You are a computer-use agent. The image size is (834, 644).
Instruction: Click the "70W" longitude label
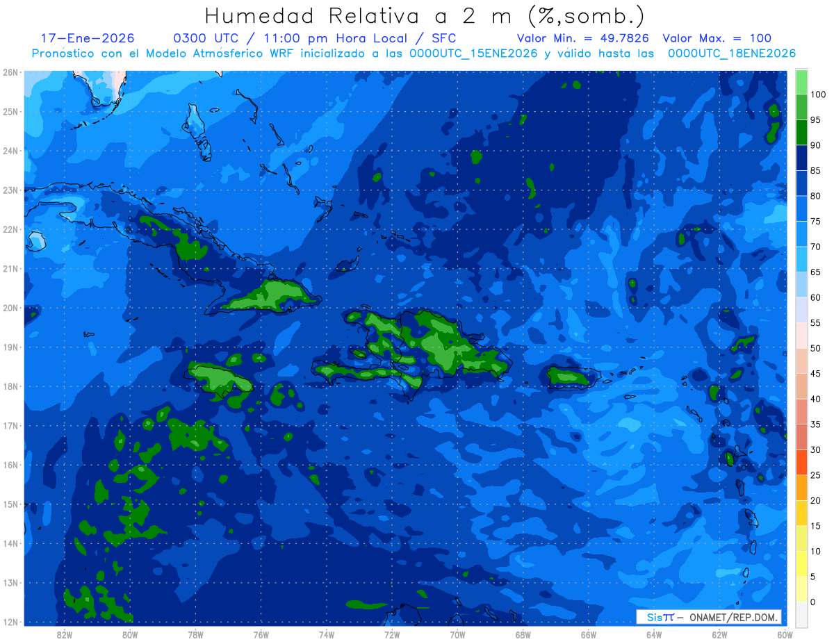(457, 634)
